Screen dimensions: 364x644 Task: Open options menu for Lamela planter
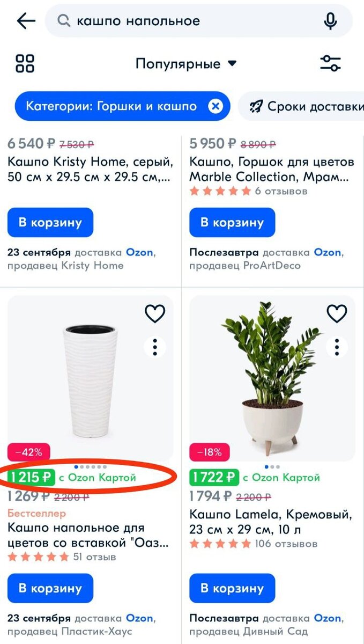click(337, 347)
